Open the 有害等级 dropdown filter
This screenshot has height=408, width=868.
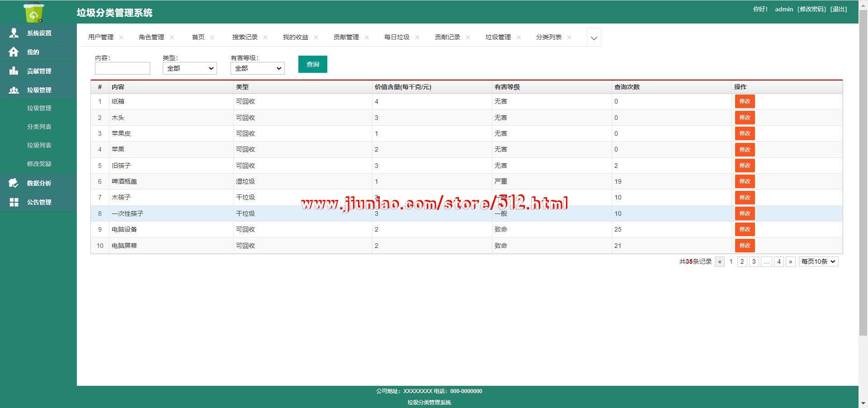coord(257,68)
